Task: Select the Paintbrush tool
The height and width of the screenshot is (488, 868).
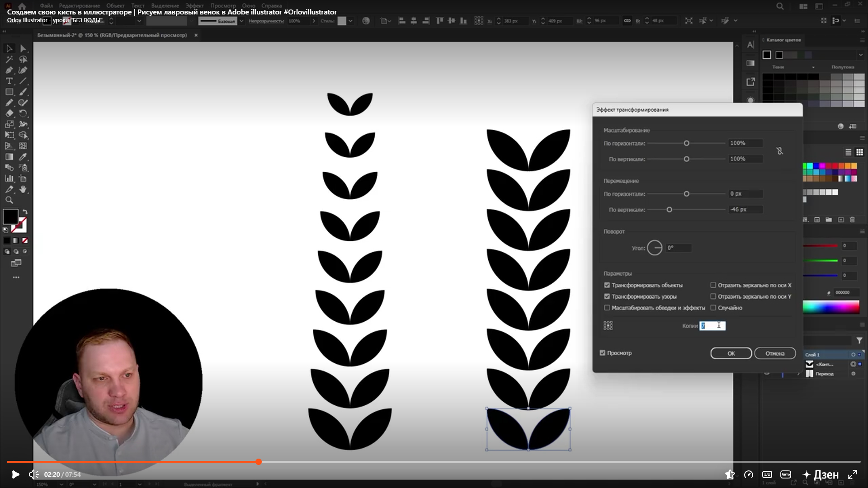Action: (x=23, y=92)
